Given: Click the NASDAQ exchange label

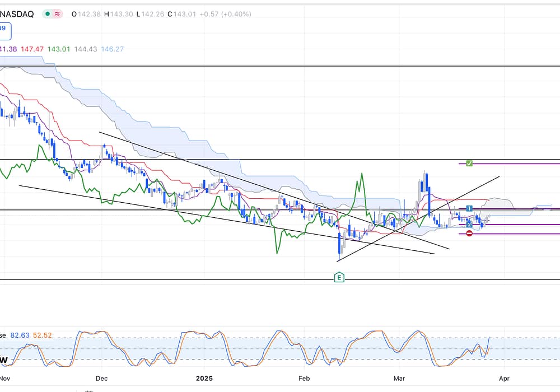Looking at the screenshot, I should [18, 14].
